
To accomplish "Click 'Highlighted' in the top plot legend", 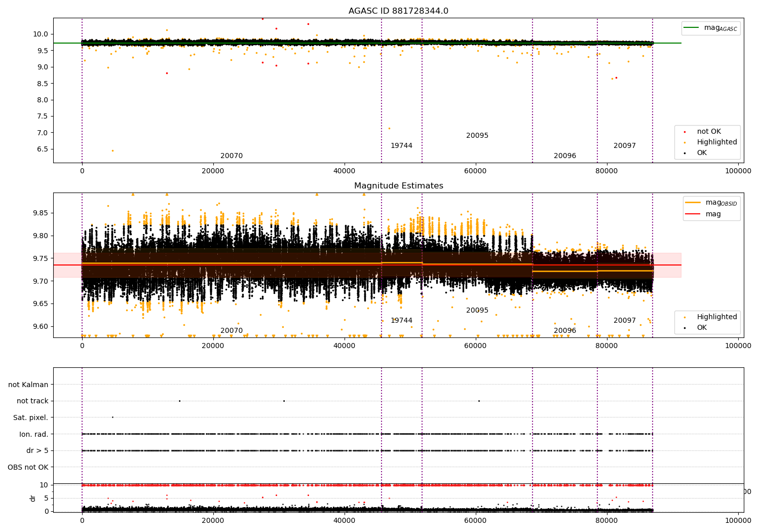I will click(717, 142).
